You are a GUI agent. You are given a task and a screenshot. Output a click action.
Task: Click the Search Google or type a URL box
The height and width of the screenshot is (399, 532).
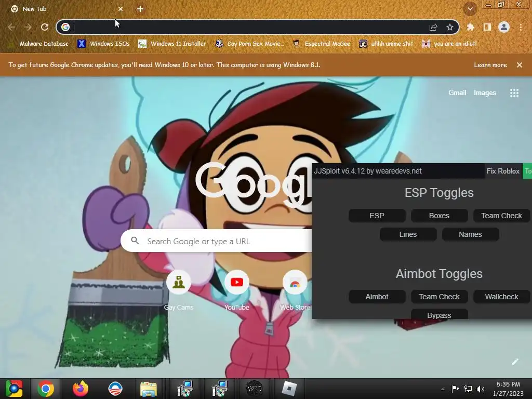click(217, 241)
